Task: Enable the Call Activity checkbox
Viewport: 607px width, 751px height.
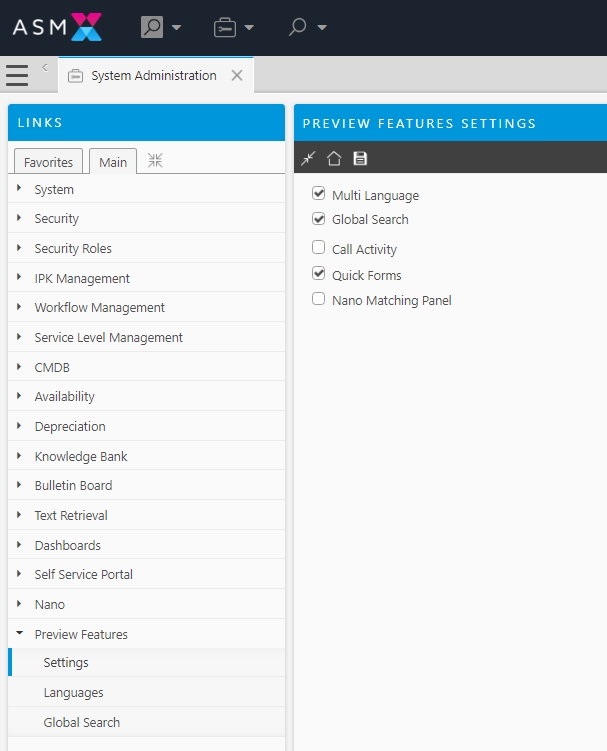Action: 319,248
